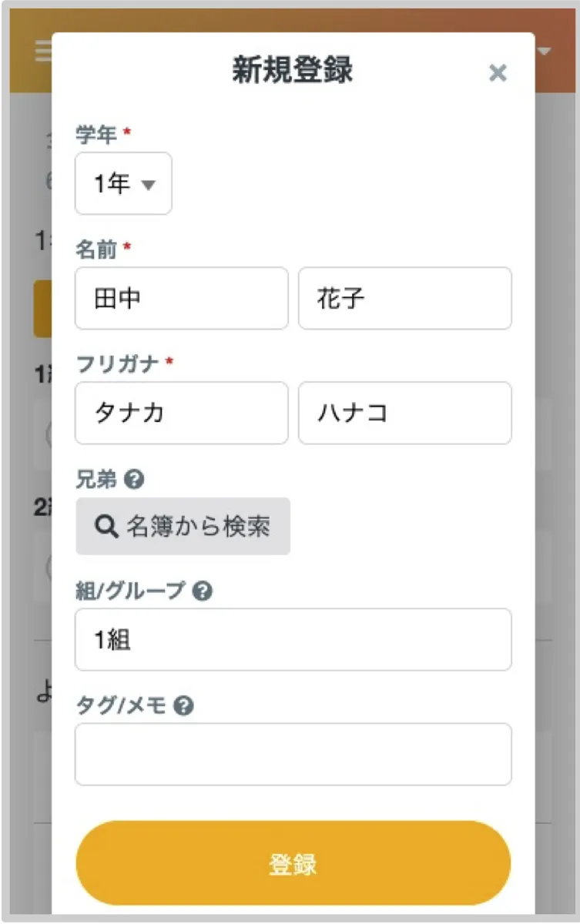Open the 学年 grade dropdown showing 1年

click(123, 183)
